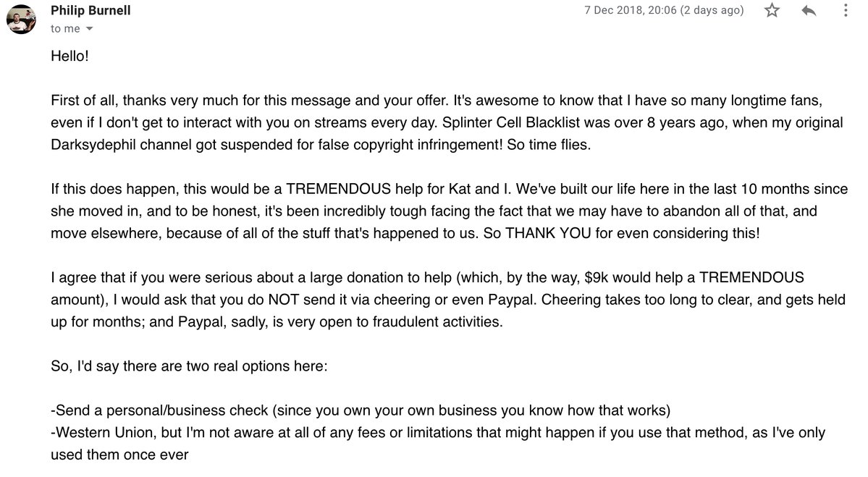Open the three-dot more options menu
This screenshot has height=477, width=868.
(846, 10)
